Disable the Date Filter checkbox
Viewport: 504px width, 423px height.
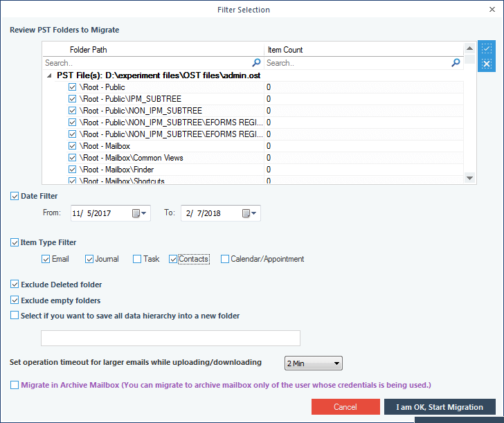[x=15, y=196]
